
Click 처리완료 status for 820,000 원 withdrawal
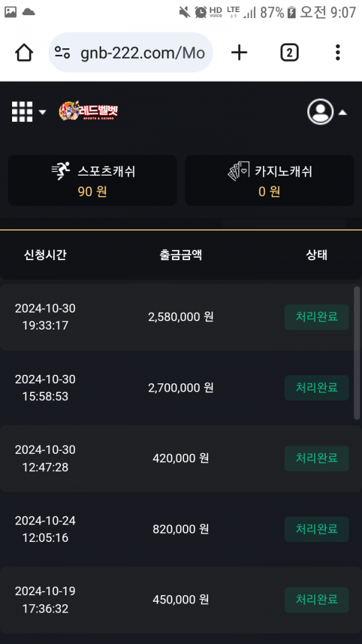[x=316, y=529]
